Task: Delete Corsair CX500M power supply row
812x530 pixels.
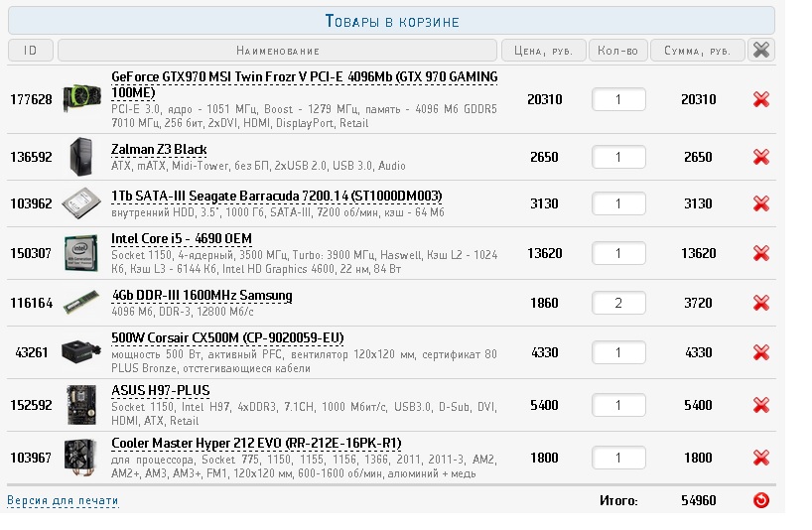Action: click(760, 352)
